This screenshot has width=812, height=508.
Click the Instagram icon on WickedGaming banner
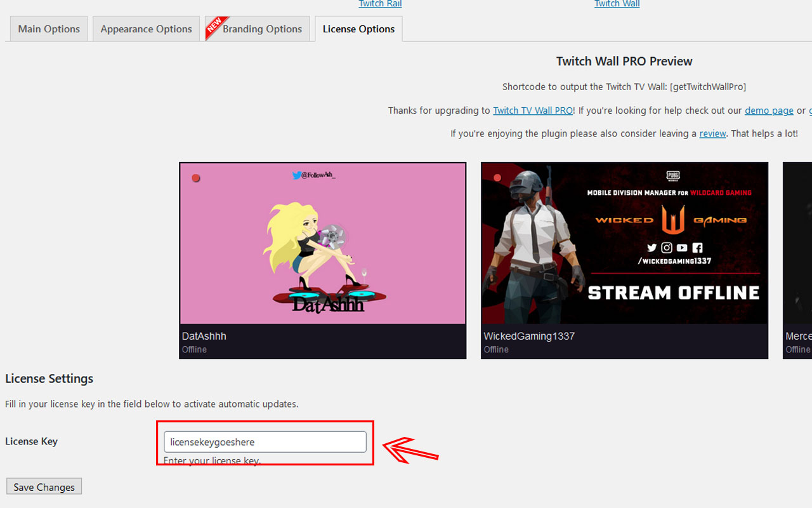click(x=667, y=248)
